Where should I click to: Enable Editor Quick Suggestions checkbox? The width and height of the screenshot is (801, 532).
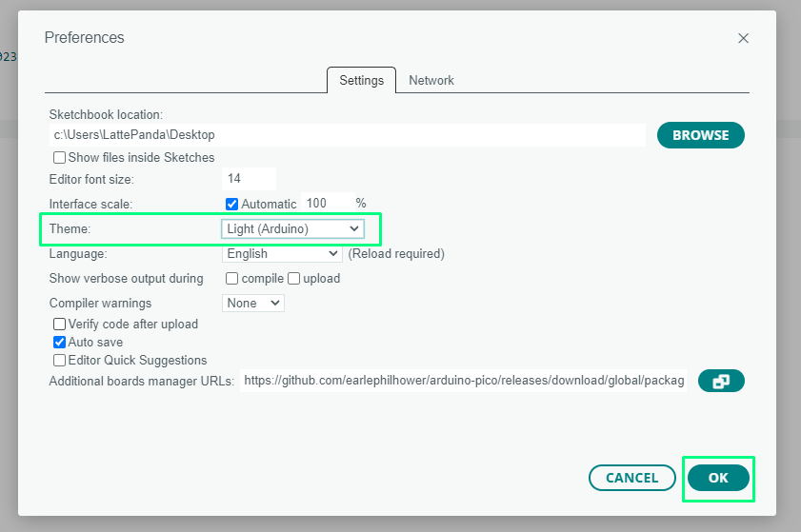[59, 361]
